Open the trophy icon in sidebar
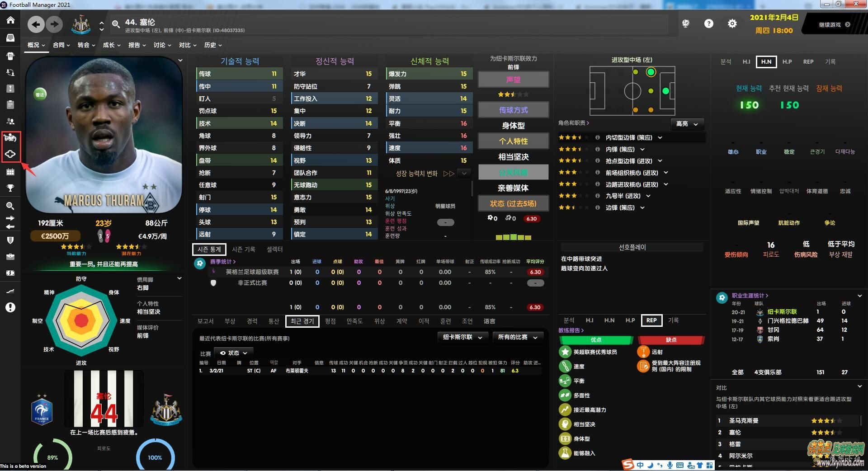Image resolution: width=868 pixels, height=471 pixels. [x=10, y=188]
